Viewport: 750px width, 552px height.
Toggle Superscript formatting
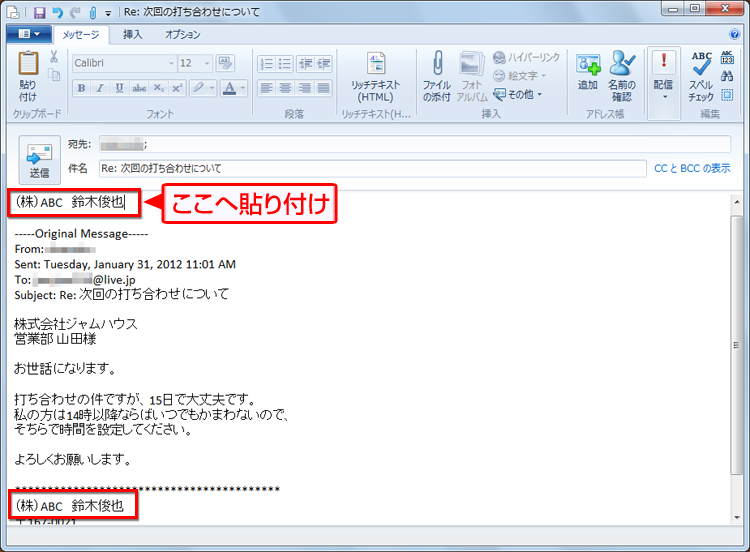coord(177,88)
